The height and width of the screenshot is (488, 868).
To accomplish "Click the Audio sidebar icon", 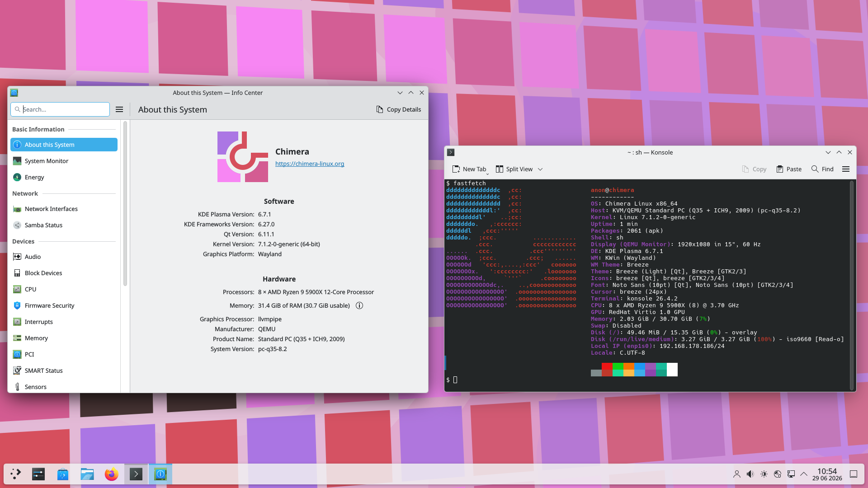I will [17, 257].
